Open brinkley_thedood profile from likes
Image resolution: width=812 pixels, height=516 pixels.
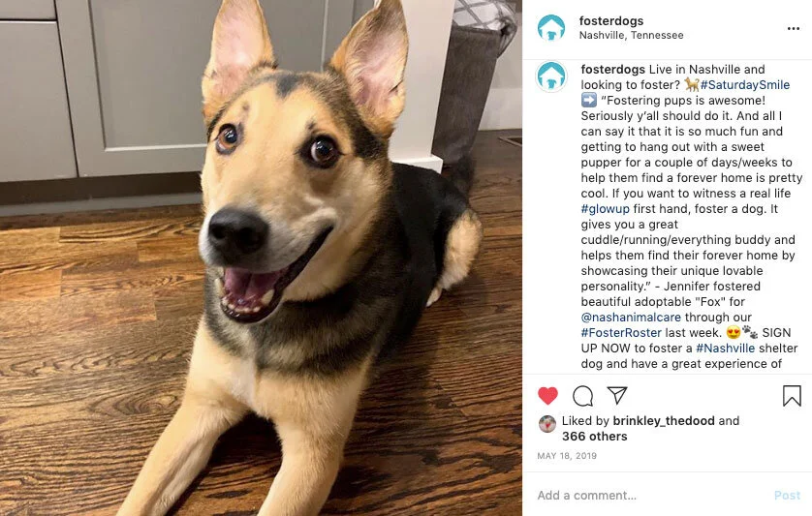(664, 421)
